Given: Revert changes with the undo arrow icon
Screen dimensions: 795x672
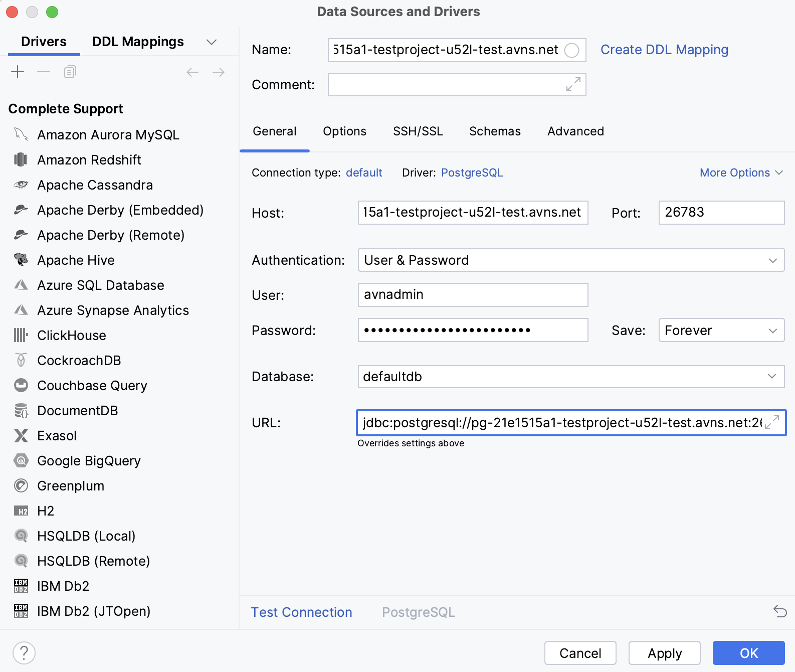Looking at the screenshot, I should (x=780, y=611).
